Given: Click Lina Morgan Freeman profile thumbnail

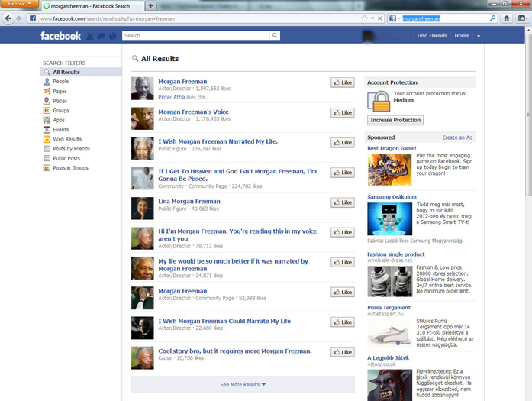Looking at the screenshot, I should coord(143,209).
